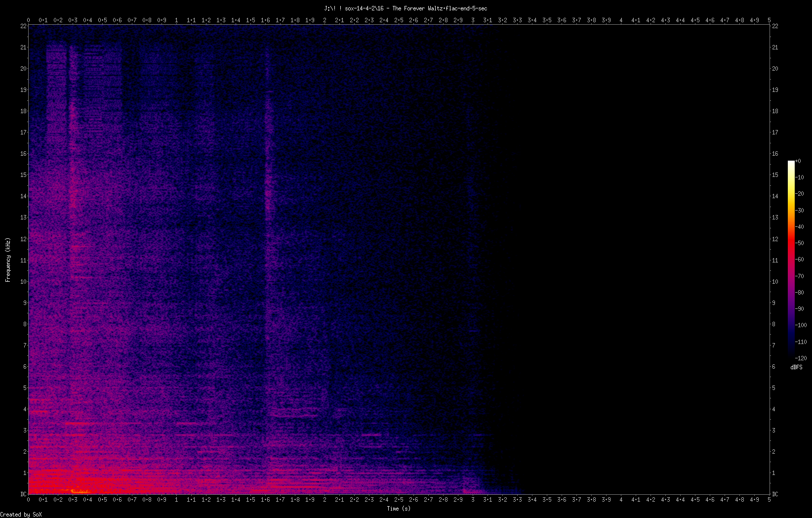Screen dimensions: 812x518
Task: Click the 'Frequency (kHz)' axis label
Action: pyautogui.click(x=8, y=260)
